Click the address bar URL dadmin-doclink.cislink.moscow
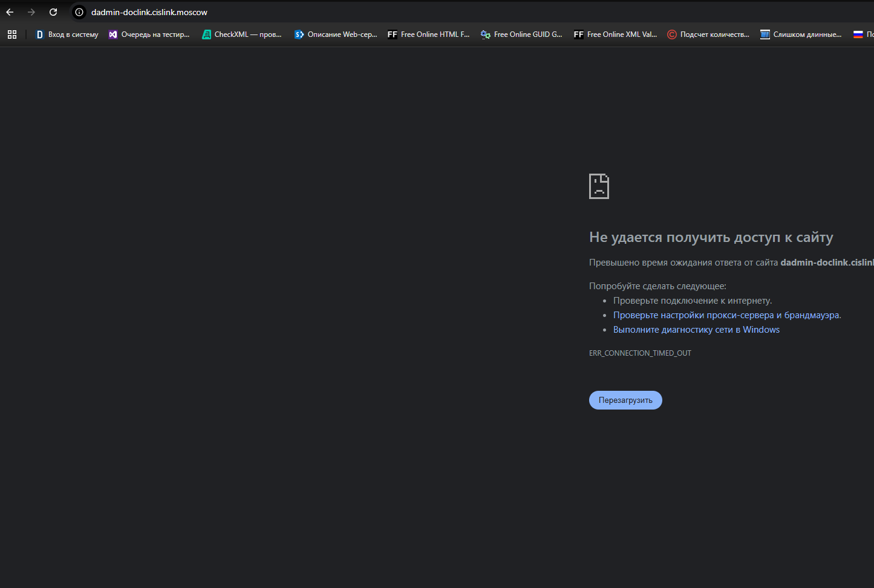Screen dimensions: 874x588 pos(149,12)
